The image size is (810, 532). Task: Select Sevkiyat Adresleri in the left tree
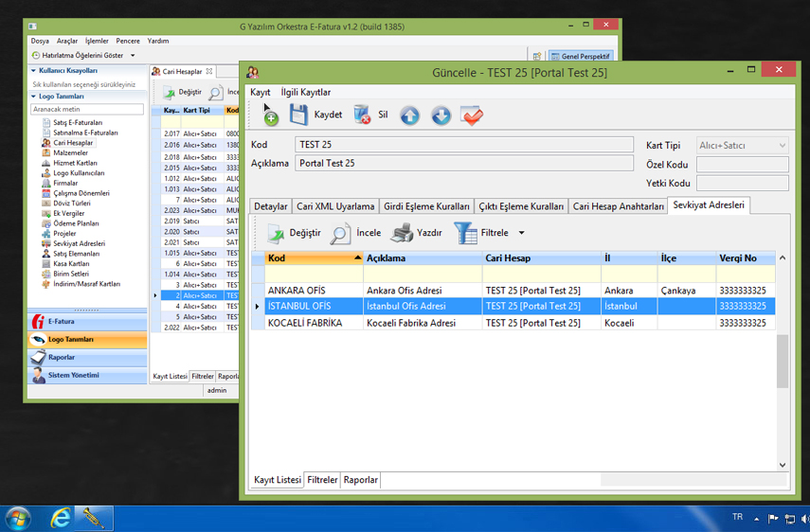point(79,243)
